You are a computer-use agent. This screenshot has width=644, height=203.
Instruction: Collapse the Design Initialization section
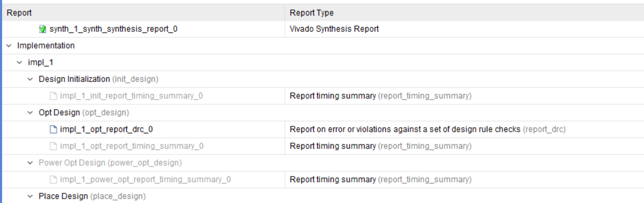pyautogui.click(x=30, y=79)
